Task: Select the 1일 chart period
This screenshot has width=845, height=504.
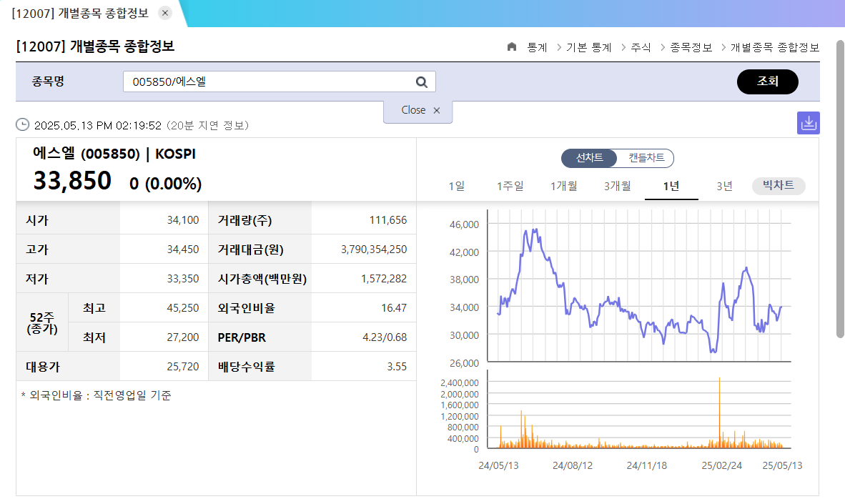Action: [458, 185]
